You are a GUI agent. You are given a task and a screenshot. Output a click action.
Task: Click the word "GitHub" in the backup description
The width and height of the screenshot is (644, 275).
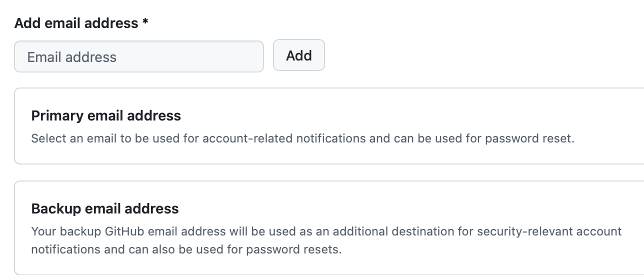click(124, 231)
